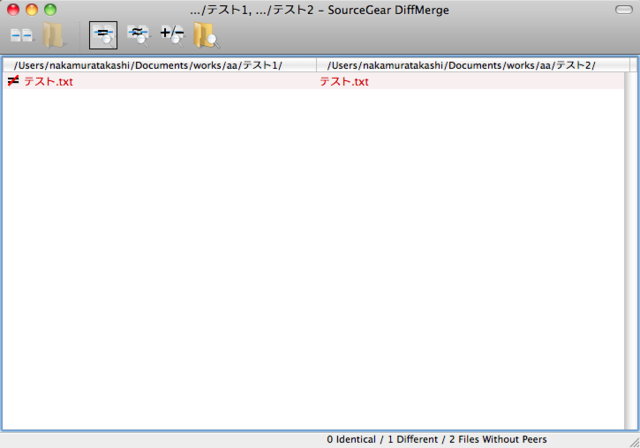
Task: Click the left column header path テスト1
Action: tap(160, 65)
